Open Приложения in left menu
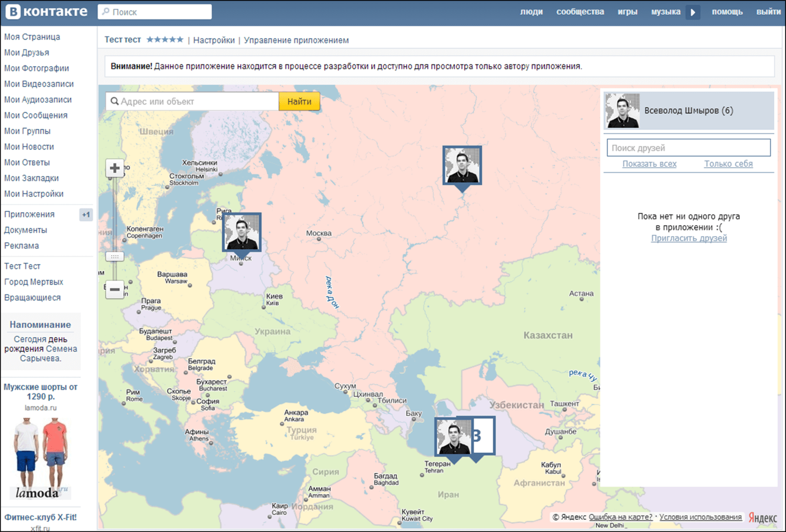The height and width of the screenshot is (532, 786). tap(29, 215)
